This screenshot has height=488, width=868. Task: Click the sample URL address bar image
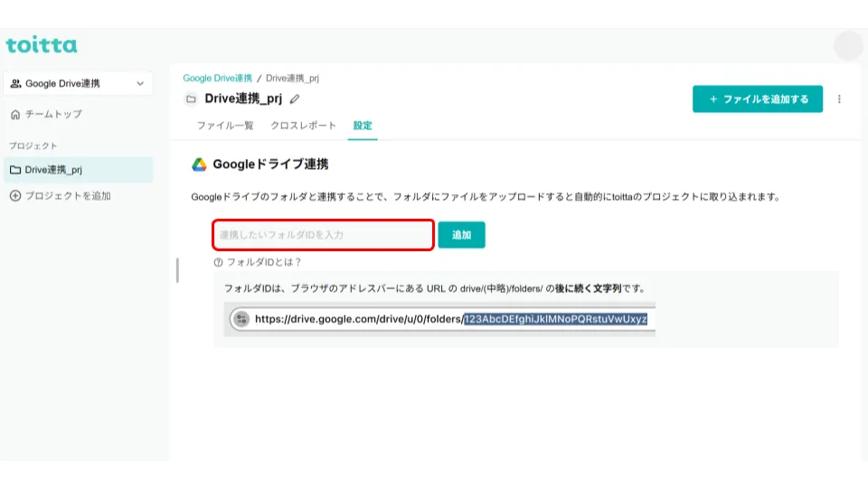[x=439, y=319]
